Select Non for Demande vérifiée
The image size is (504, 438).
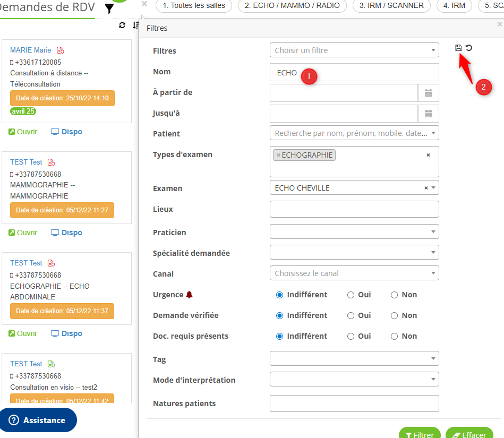394,315
